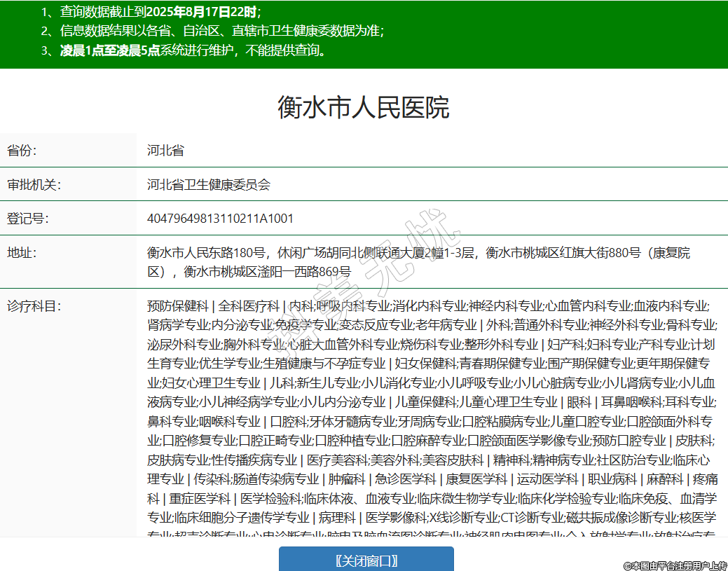Screen dimensions: 728x571
Task: Select the 诊疗科目 row label
Action: [34, 306]
